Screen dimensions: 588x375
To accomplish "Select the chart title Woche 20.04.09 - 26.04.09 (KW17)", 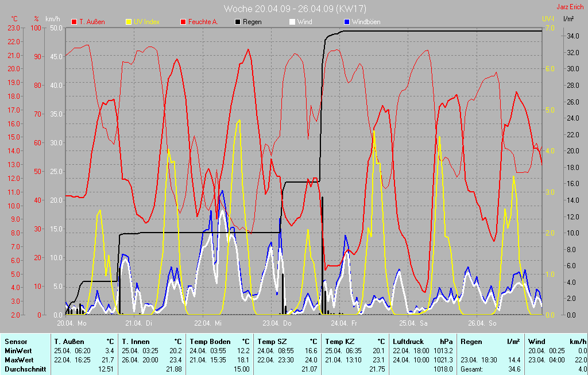I will [x=295, y=9].
